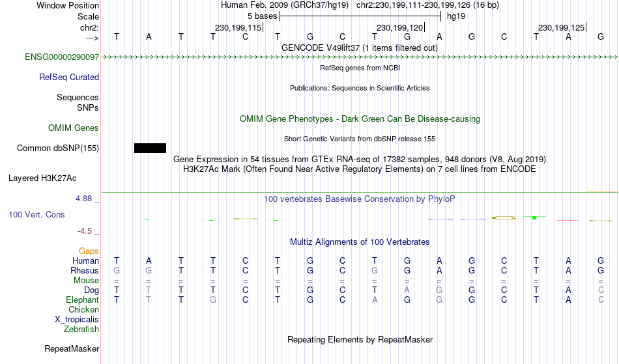Viewport: 619px width, 364px height.
Task: Click the reference sequence direction arrow
Action: (x=93, y=38)
